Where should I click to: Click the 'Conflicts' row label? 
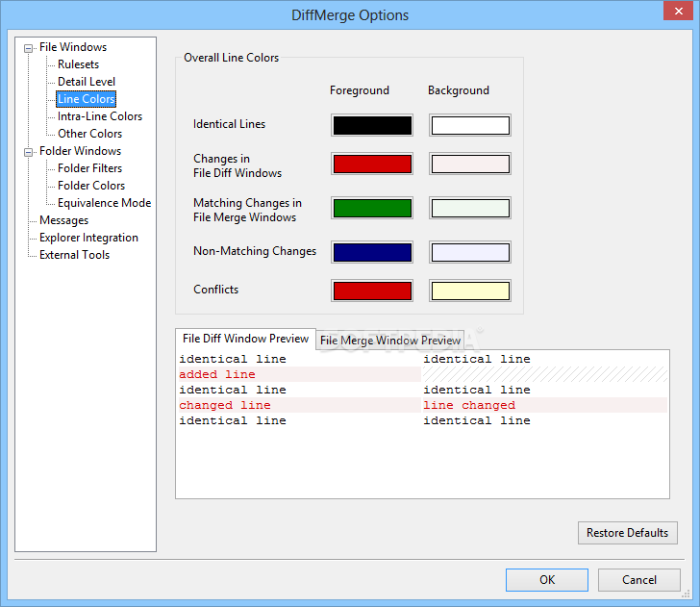click(216, 290)
